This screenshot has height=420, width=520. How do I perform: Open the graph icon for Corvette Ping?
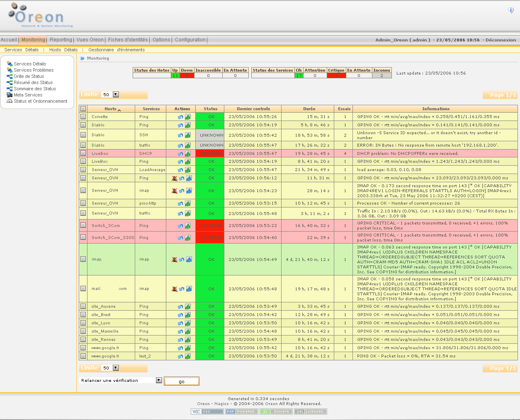[x=188, y=117]
